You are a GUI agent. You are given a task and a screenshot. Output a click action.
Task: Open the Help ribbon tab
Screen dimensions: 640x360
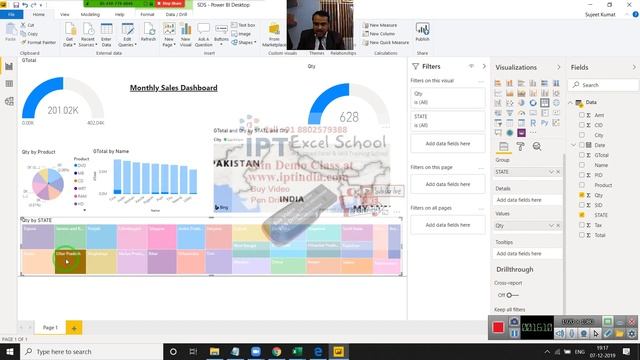119,14
